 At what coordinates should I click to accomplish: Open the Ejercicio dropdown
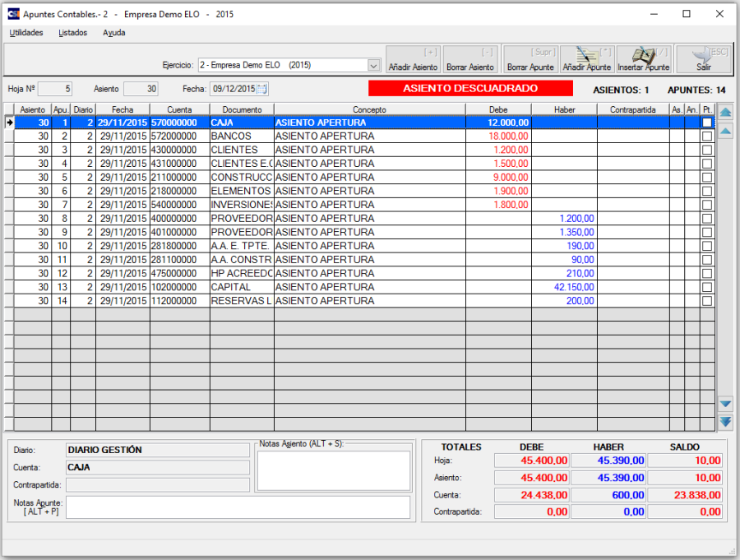[x=373, y=65]
